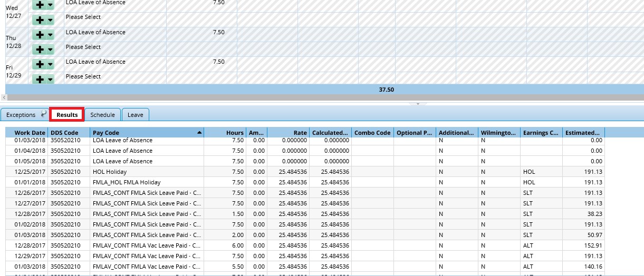Click plus icon on Friday's LOA Leave row

point(40,64)
